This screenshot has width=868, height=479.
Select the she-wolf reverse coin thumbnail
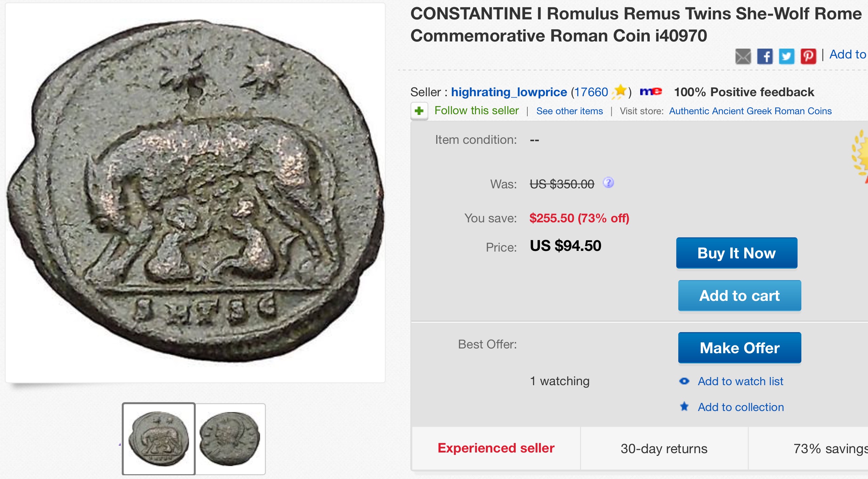point(158,439)
